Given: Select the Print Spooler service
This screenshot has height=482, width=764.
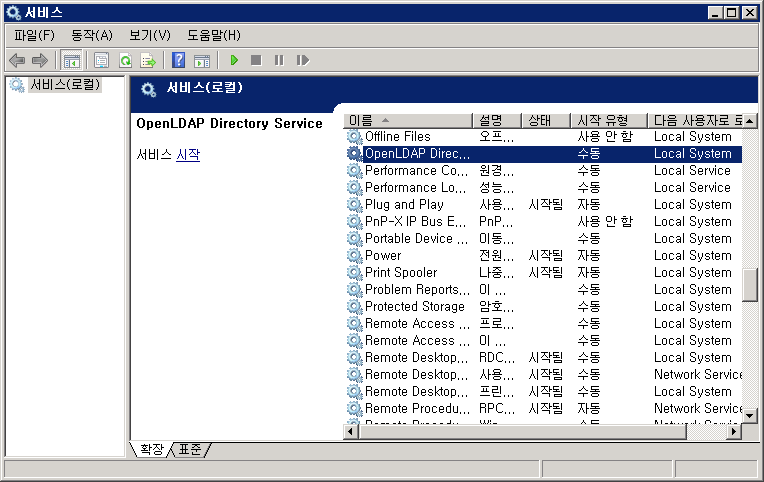Looking at the screenshot, I should pos(543,272).
